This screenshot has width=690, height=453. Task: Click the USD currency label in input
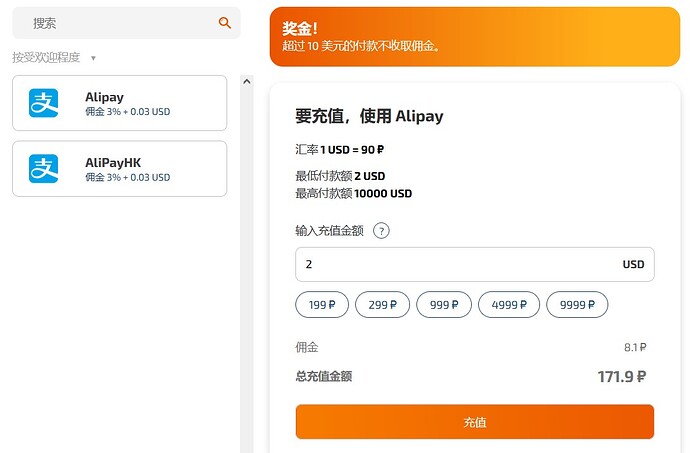[633, 264]
